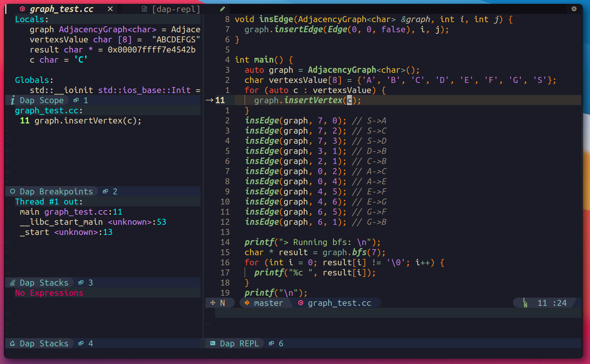590x364 pixels.
Task: Click the C file icon in statusline
Action: click(x=300, y=303)
